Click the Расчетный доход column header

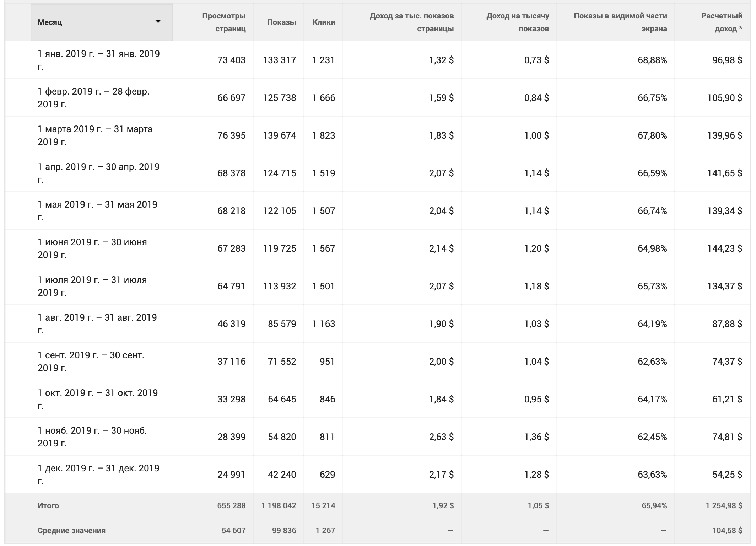(721, 22)
